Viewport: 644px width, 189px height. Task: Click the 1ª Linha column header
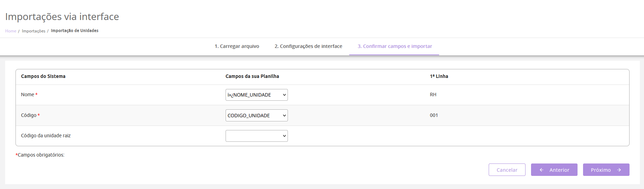[x=439, y=76]
